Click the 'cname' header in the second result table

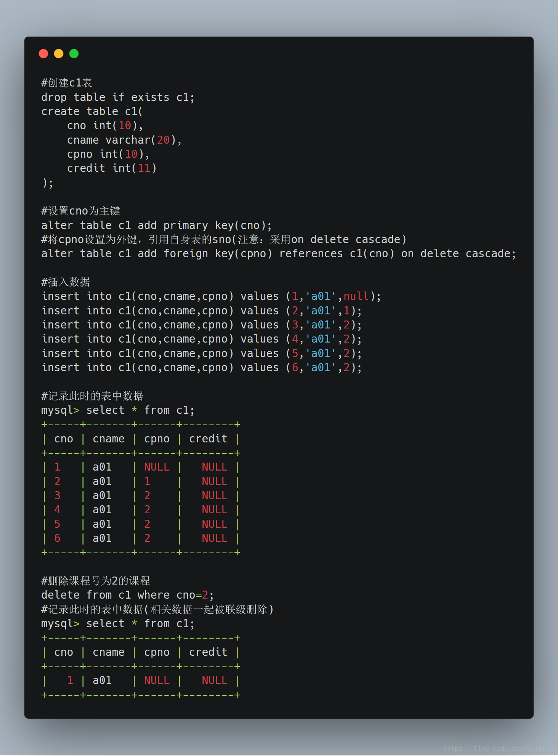click(108, 652)
